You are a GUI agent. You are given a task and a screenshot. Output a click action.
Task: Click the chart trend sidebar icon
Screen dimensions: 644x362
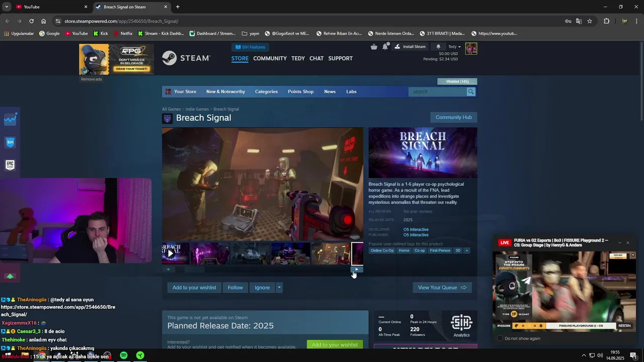point(10,120)
